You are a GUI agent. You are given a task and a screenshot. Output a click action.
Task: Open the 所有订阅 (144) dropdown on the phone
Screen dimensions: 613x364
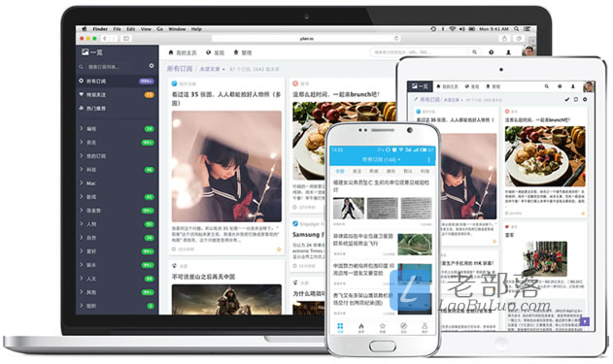381,160
